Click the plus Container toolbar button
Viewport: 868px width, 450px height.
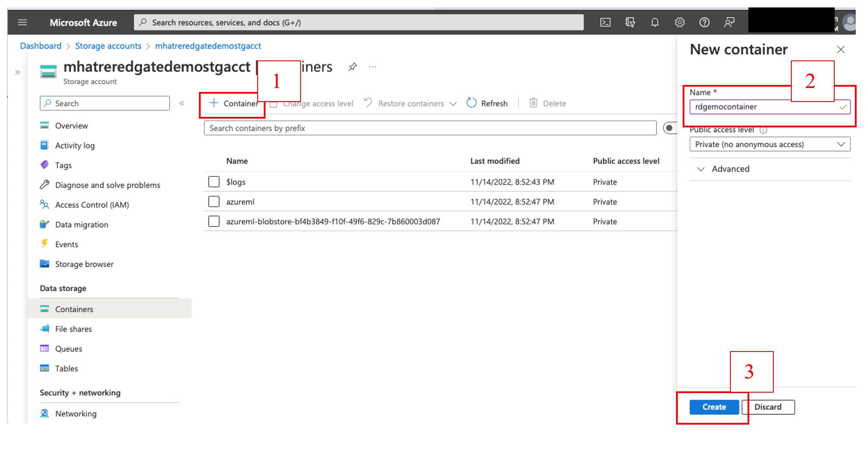pos(234,103)
